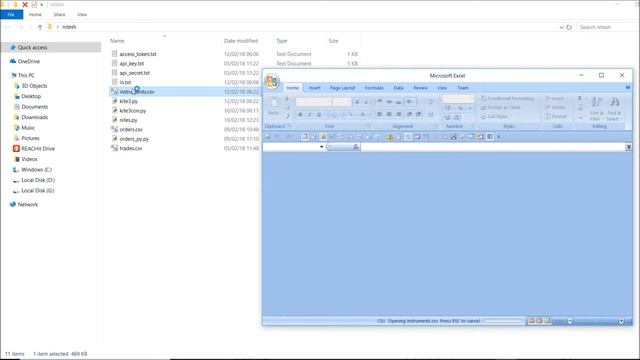Click the refresh icon in Explorer address bar
Image resolution: width=640 pixels, height=360 pixels.
(x=569, y=27)
